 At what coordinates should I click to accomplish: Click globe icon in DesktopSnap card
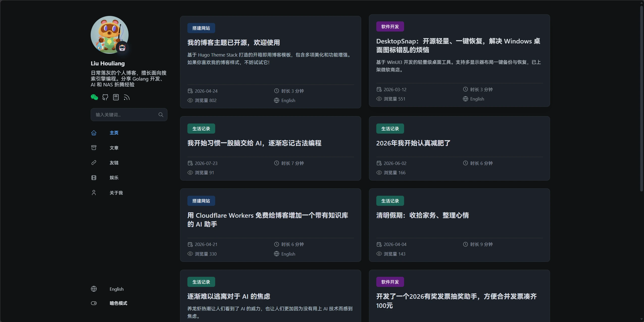(465, 99)
